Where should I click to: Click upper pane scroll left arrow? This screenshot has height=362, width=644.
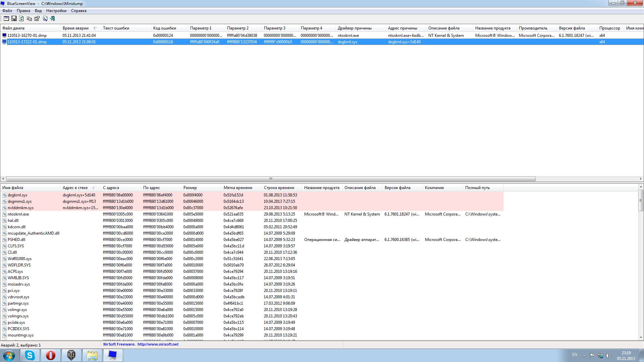3,179
